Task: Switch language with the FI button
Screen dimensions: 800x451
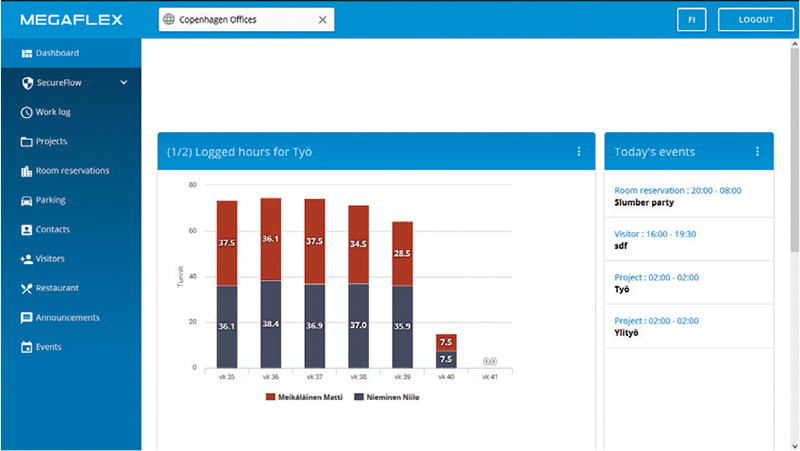Action: pyautogui.click(x=691, y=20)
